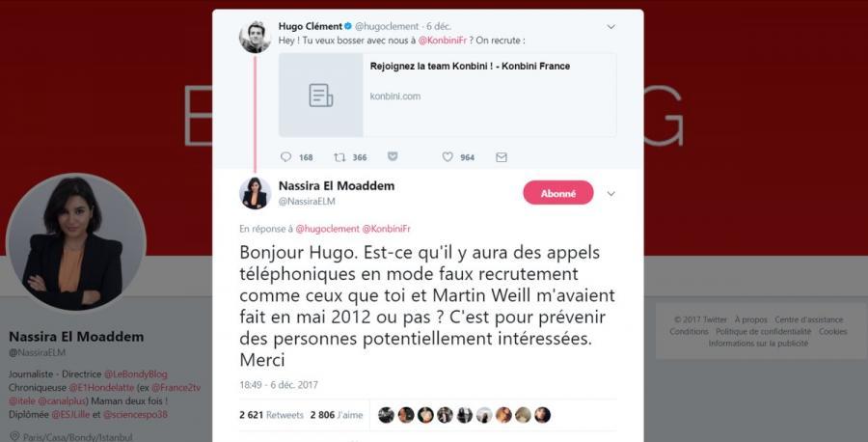Toggle the Abonné follow button
868x442 pixels.
(557, 193)
